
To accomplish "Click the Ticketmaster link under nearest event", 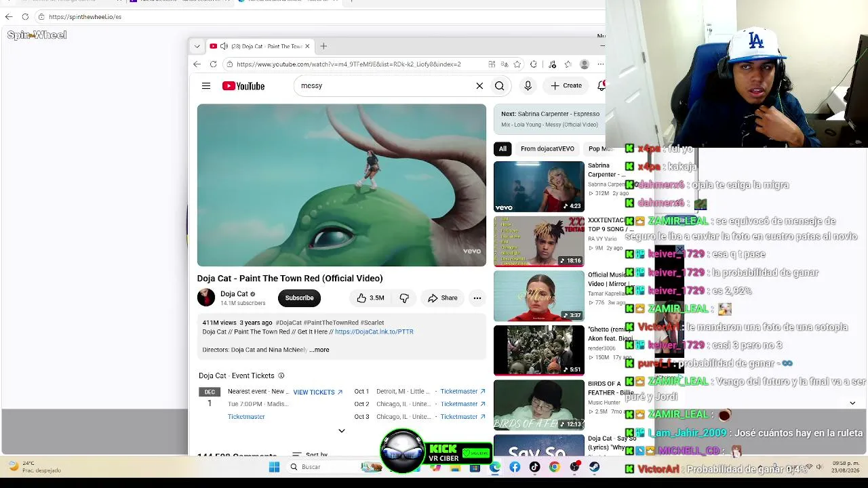I will coord(246,417).
